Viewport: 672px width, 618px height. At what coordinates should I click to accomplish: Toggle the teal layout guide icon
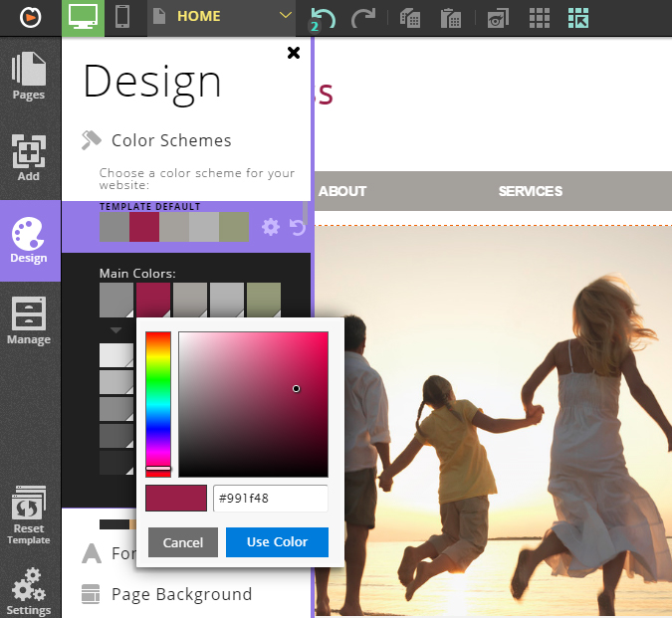[578, 18]
